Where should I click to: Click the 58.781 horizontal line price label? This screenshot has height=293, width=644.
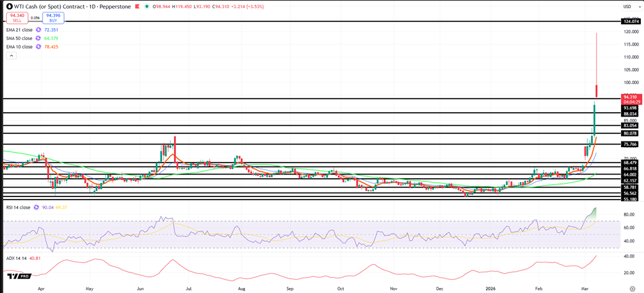pyautogui.click(x=630, y=187)
